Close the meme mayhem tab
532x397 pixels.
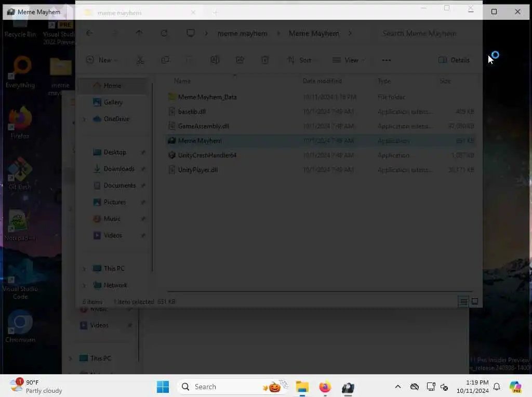click(x=193, y=12)
